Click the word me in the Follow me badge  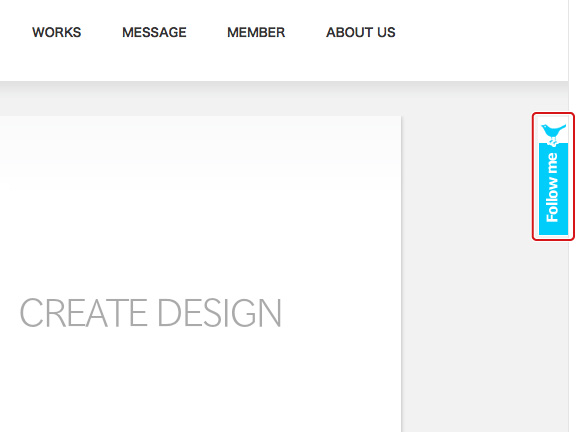(x=552, y=162)
